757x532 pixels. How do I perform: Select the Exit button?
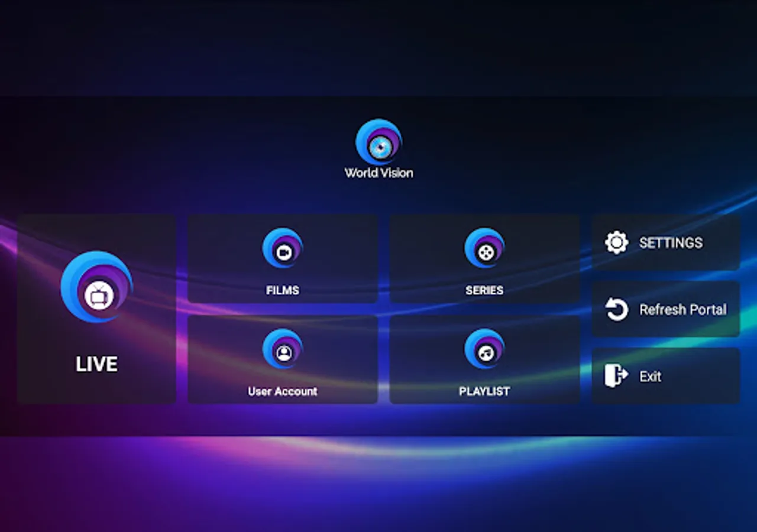666,376
